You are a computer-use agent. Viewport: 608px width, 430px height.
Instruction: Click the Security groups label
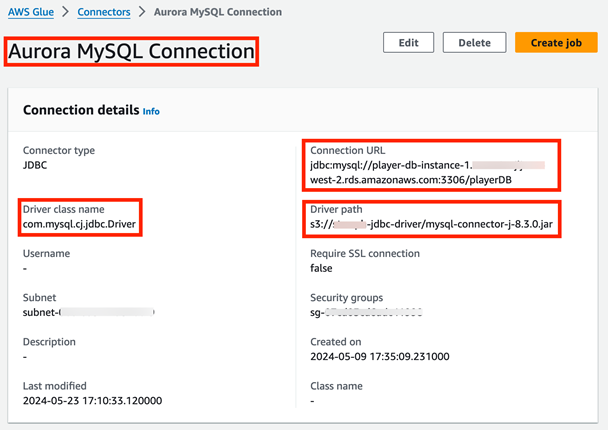pos(346,298)
